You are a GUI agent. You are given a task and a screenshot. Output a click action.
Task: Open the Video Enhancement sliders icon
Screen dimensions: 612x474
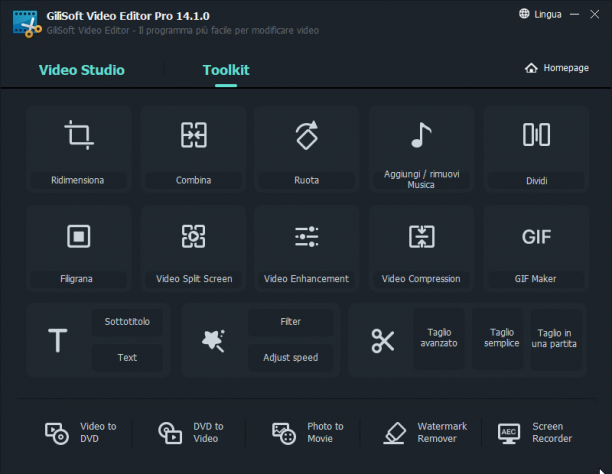[x=306, y=237]
